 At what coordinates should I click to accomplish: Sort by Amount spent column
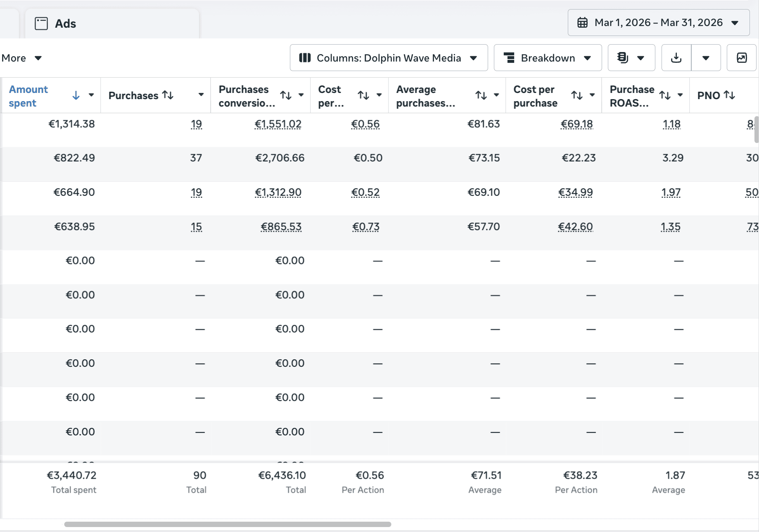(x=28, y=96)
